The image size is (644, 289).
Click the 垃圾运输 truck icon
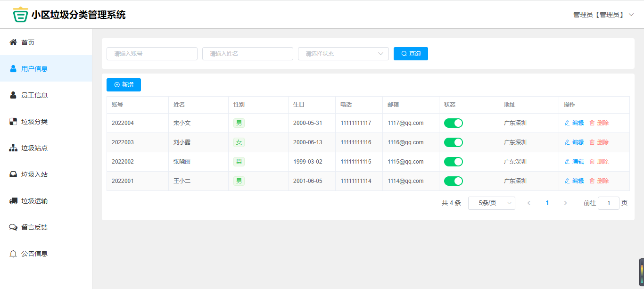pos(13,201)
